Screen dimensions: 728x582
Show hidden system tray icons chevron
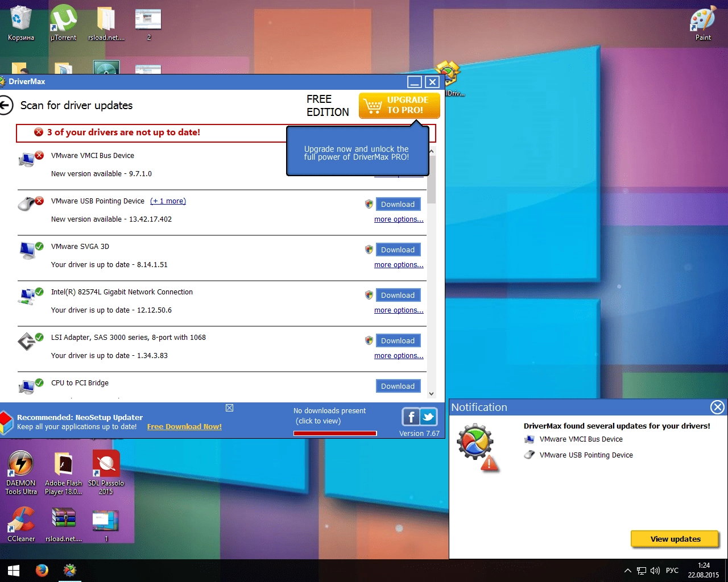pos(627,571)
